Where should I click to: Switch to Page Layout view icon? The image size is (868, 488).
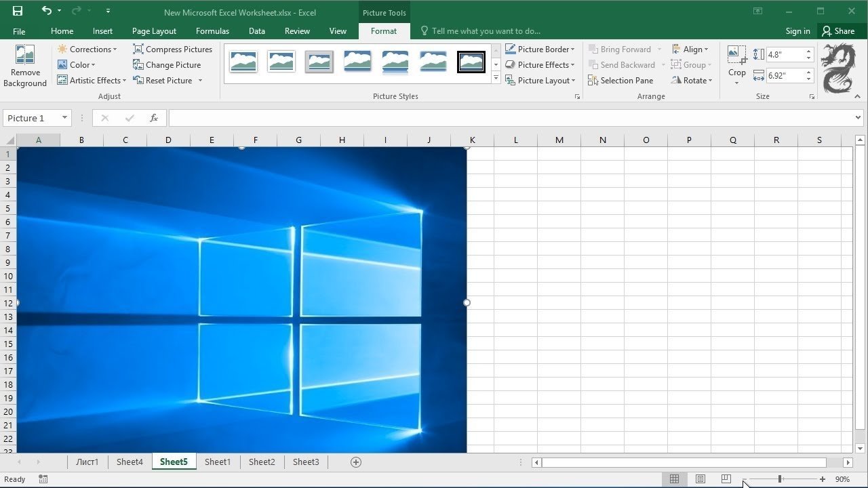click(x=701, y=479)
